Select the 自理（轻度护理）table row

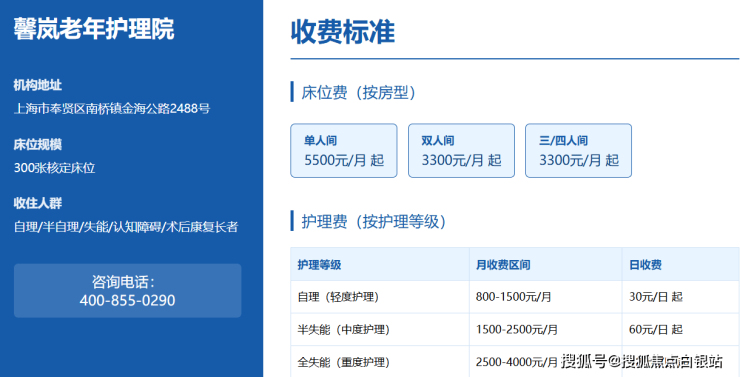coord(515,297)
